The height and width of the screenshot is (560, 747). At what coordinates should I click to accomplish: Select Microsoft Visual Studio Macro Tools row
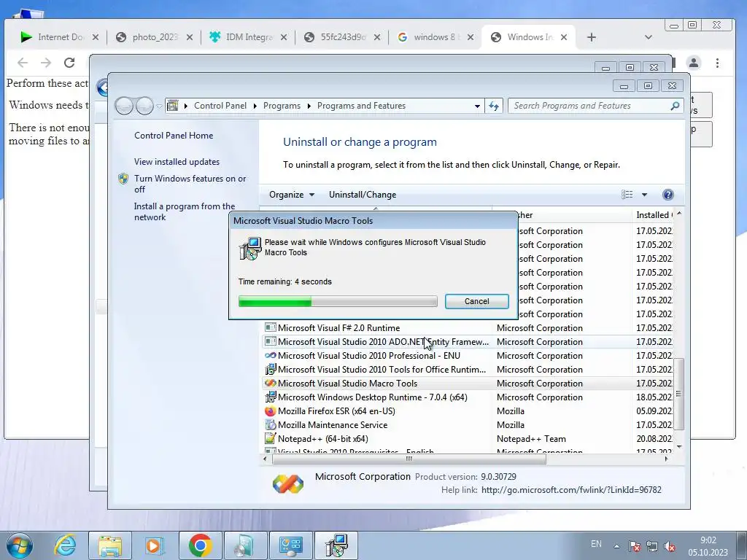(468, 383)
